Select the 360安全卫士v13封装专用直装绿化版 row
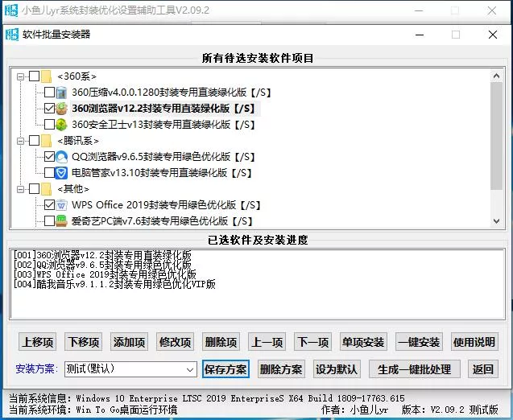The image size is (513, 420). 163,125
